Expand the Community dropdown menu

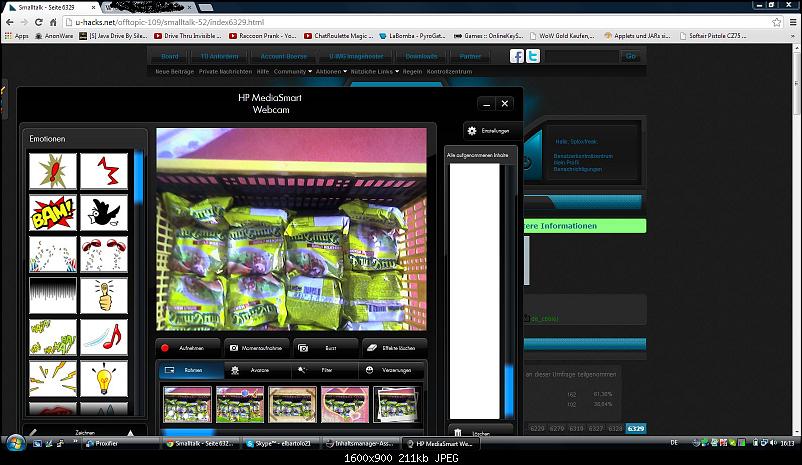point(292,72)
